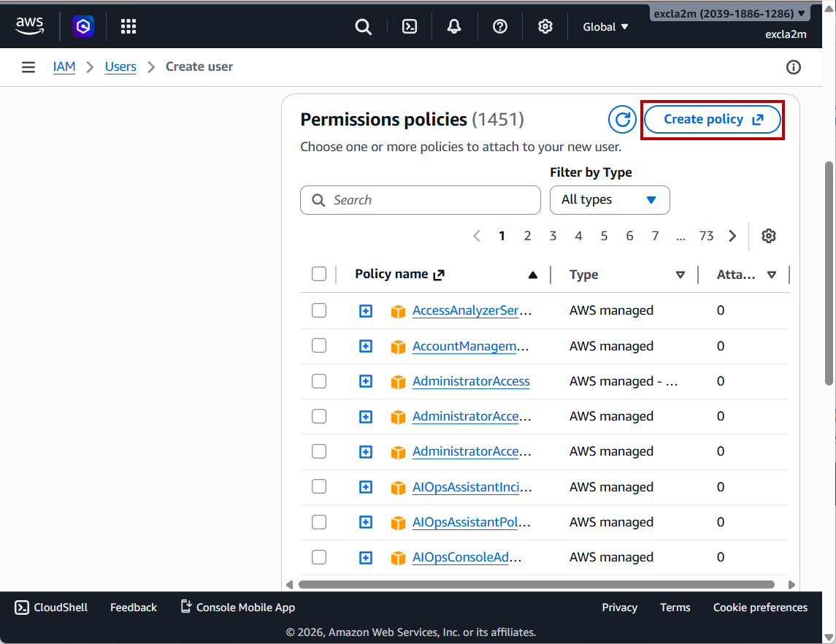Click the notifications bell icon
The width and height of the screenshot is (836, 644).
[454, 27]
